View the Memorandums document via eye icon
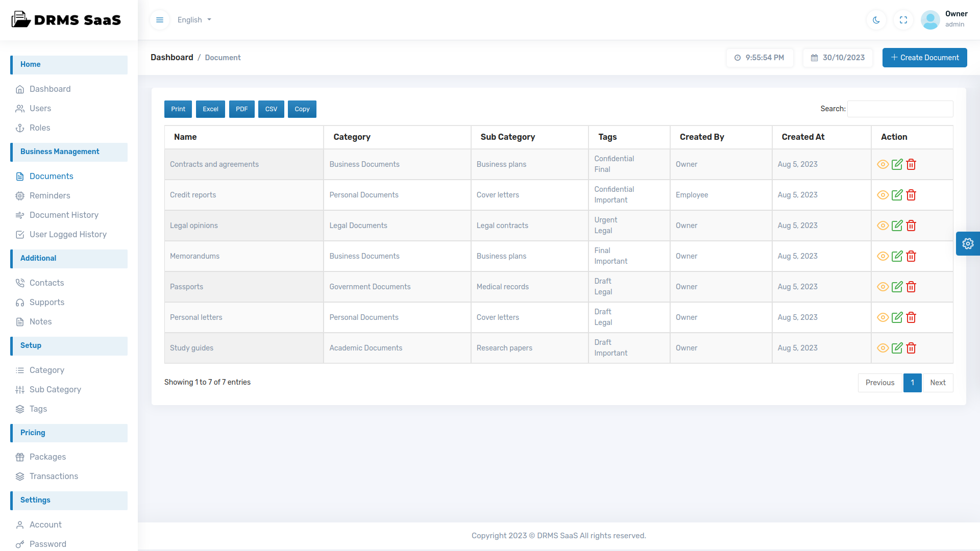The height and width of the screenshot is (551, 980). click(883, 256)
